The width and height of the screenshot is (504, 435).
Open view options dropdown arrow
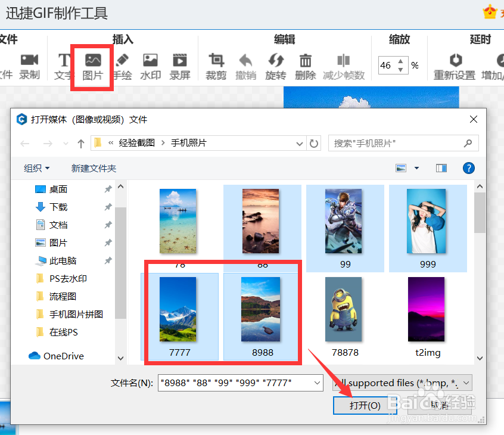416,168
